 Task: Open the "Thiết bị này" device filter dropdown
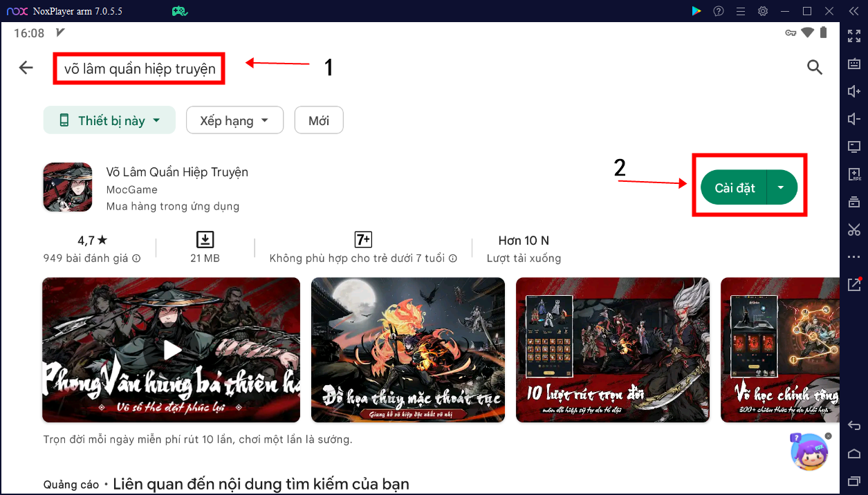click(x=109, y=120)
